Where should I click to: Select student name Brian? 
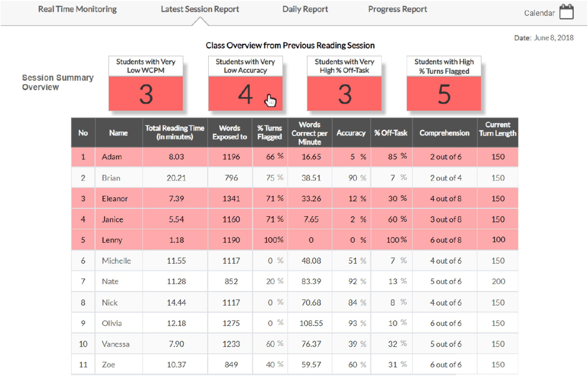point(111,178)
